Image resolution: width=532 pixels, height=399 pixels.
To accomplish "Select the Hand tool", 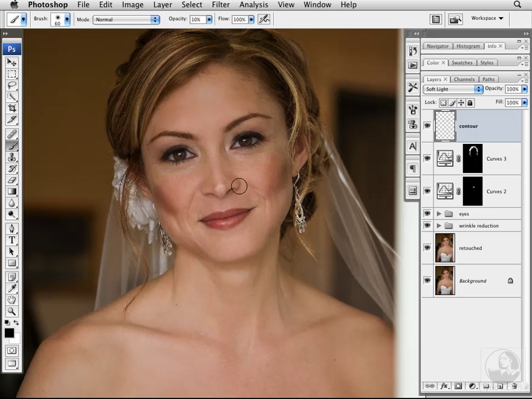I will tap(12, 300).
